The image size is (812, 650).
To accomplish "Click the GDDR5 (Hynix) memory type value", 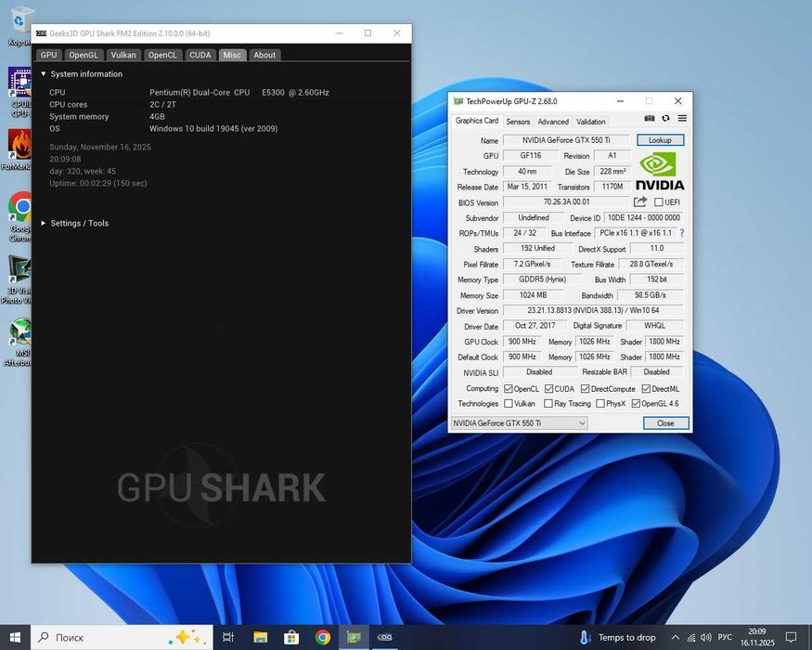I will pos(542,279).
